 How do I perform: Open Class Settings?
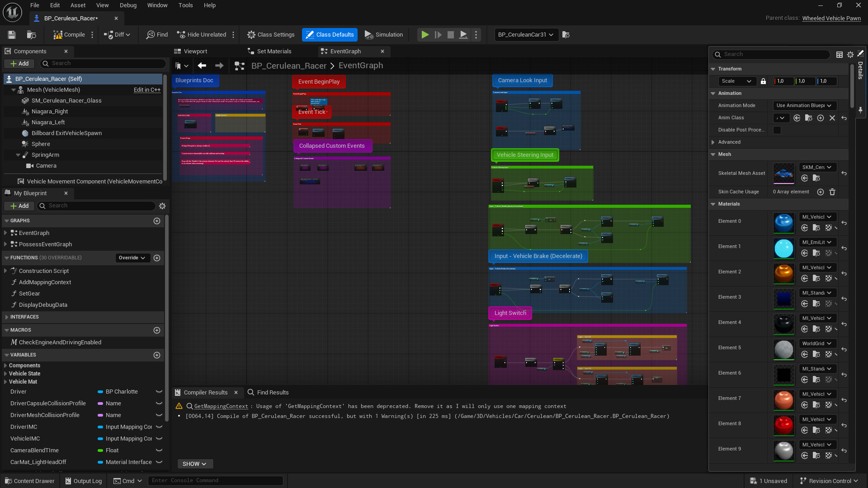(x=271, y=35)
